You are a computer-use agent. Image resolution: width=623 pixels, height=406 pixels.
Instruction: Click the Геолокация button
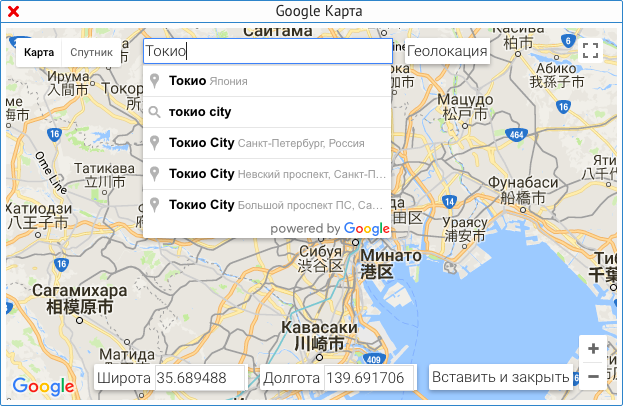(447, 51)
